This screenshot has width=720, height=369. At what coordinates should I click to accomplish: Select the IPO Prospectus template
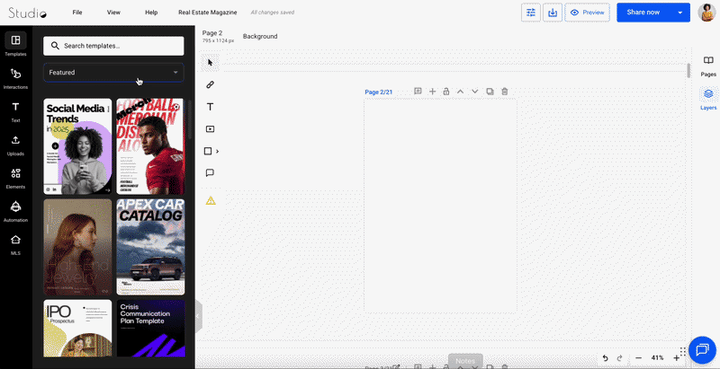tap(78, 328)
